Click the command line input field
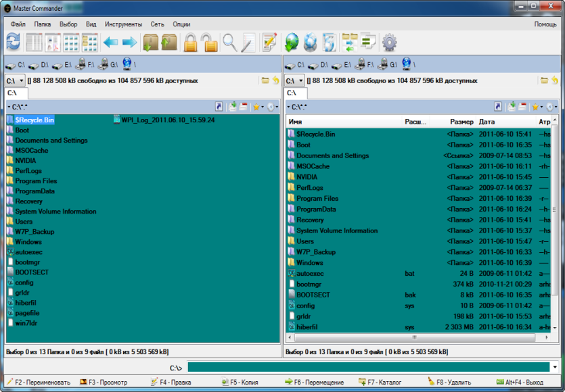565x392 pixels. tap(369, 368)
